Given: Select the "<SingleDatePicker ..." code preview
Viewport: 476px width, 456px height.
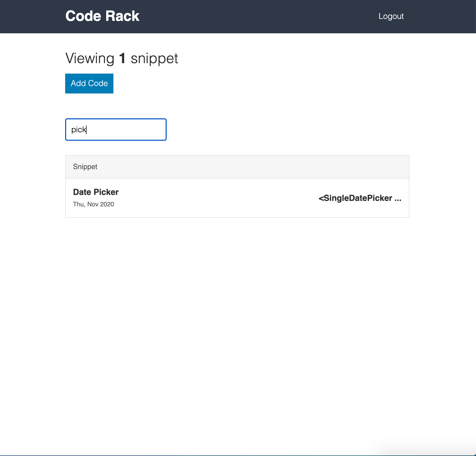Looking at the screenshot, I should 360,198.
